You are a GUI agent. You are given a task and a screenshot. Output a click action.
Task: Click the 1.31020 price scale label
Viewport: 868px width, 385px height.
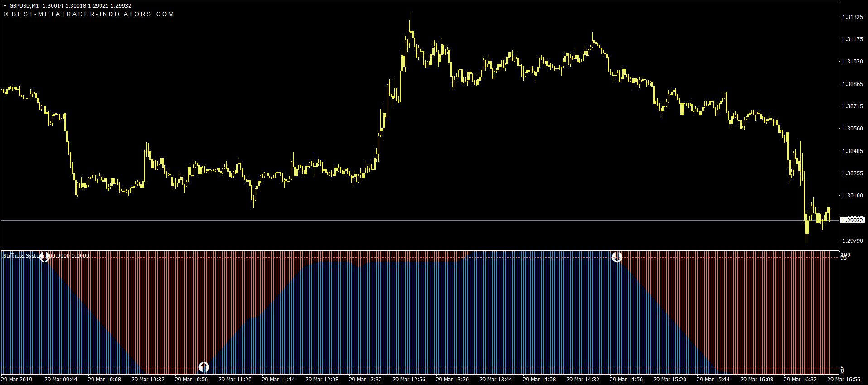coord(852,62)
